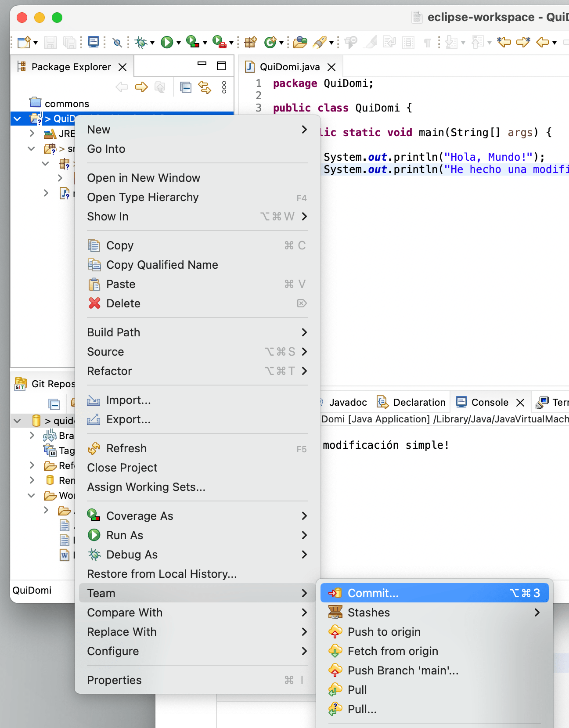This screenshot has width=569, height=728.
Task: Open the Run As submenu
Action: tap(197, 535)
